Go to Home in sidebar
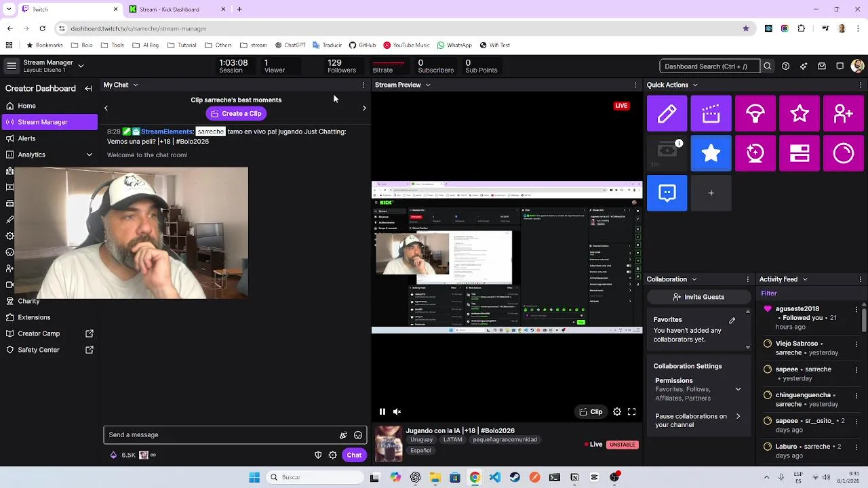 point(49,106)
